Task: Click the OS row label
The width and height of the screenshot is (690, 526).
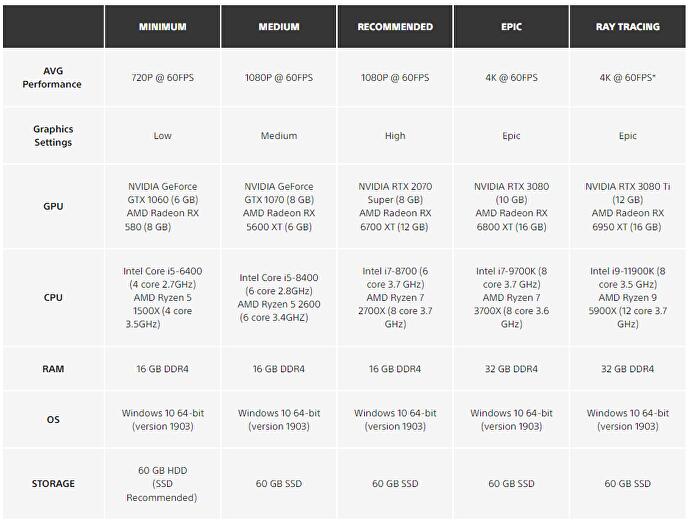Action: (53, 419)
